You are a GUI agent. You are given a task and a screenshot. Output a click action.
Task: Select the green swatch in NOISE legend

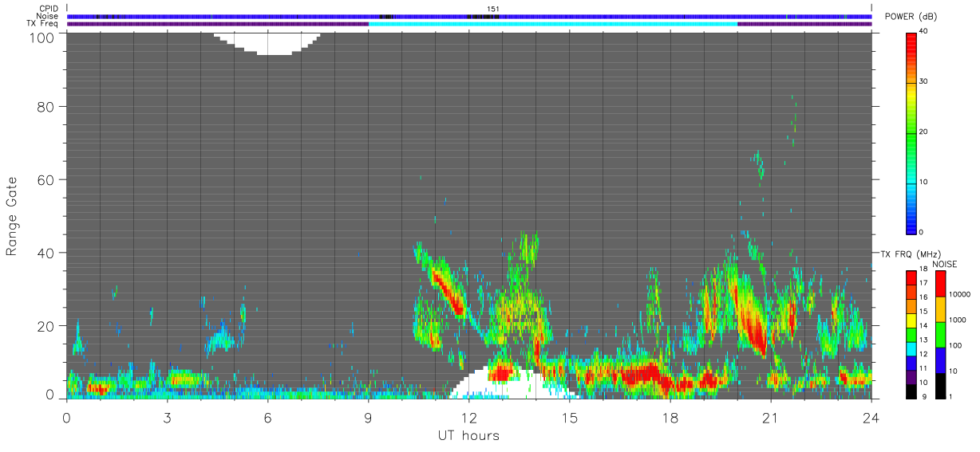(x=939, y=334)
